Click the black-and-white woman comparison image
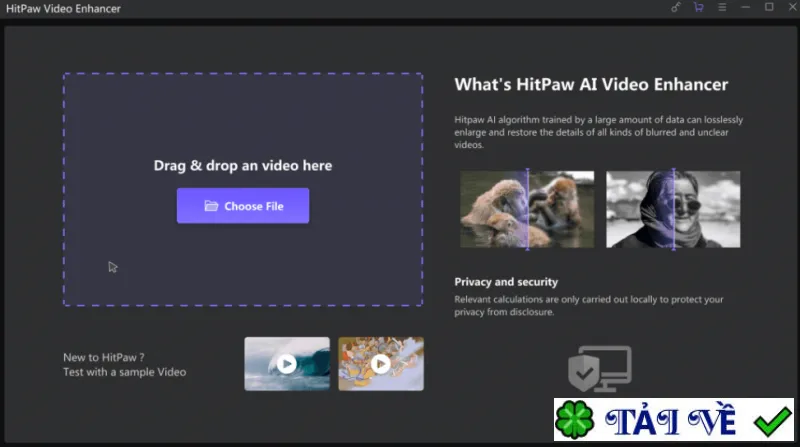 673,209
